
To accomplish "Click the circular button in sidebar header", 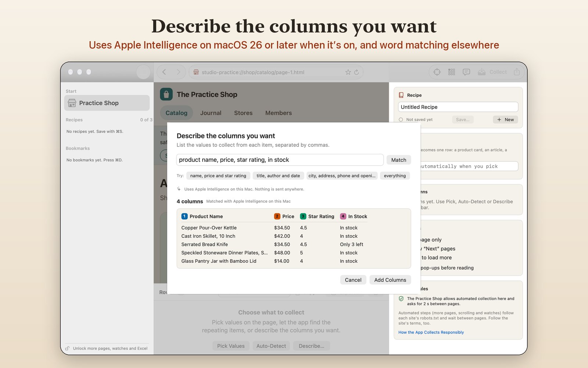I will 143,72.
